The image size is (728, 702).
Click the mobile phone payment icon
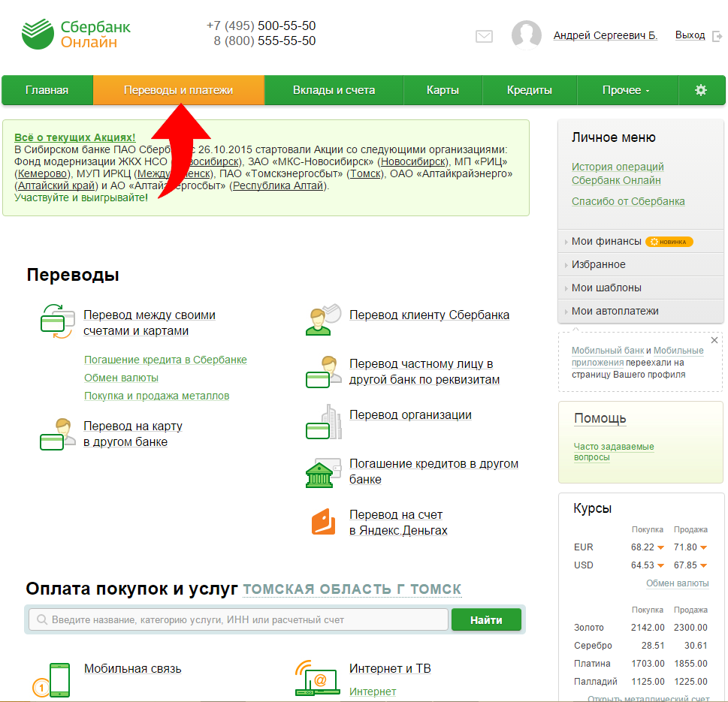[x=52, y=679]
